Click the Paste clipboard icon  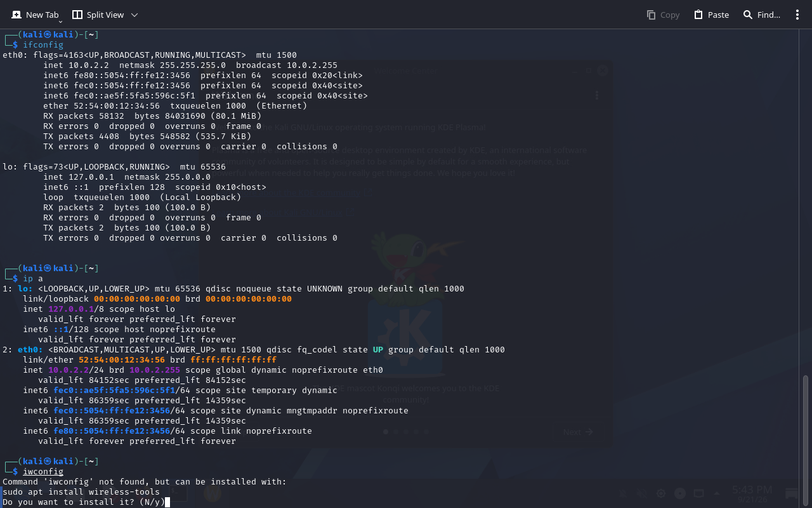pyautogui.click(x=698, y=15)
